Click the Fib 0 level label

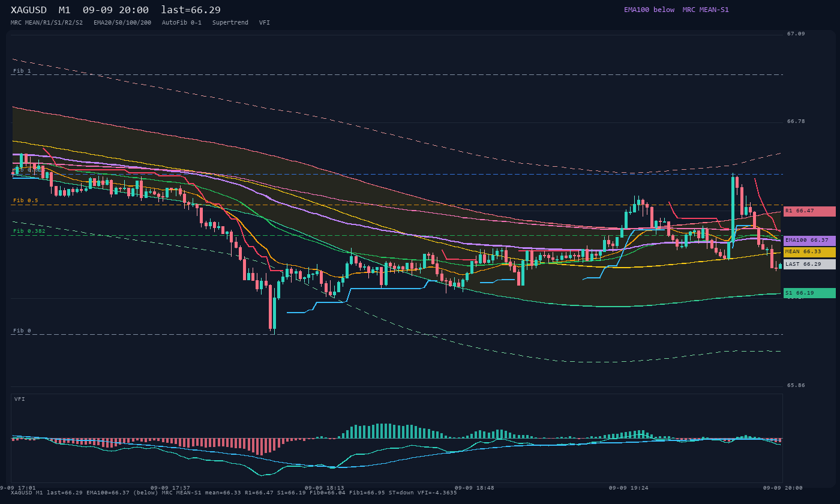tap(22, 331)
